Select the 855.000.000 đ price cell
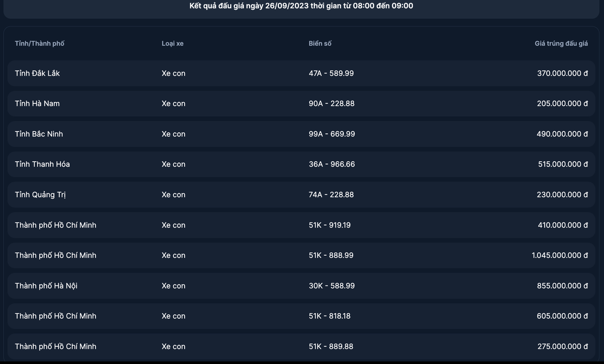The height and width of the screenshot is (364, 604). coord(562,286)
